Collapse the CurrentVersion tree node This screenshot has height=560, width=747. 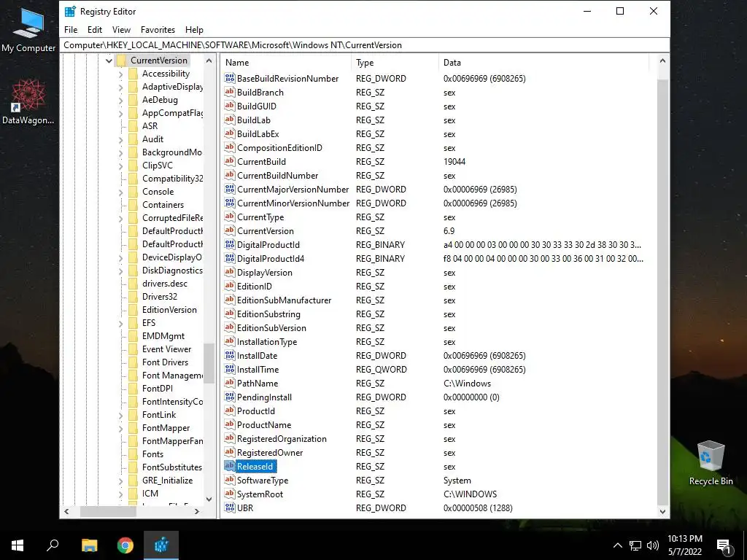[109, 61]
